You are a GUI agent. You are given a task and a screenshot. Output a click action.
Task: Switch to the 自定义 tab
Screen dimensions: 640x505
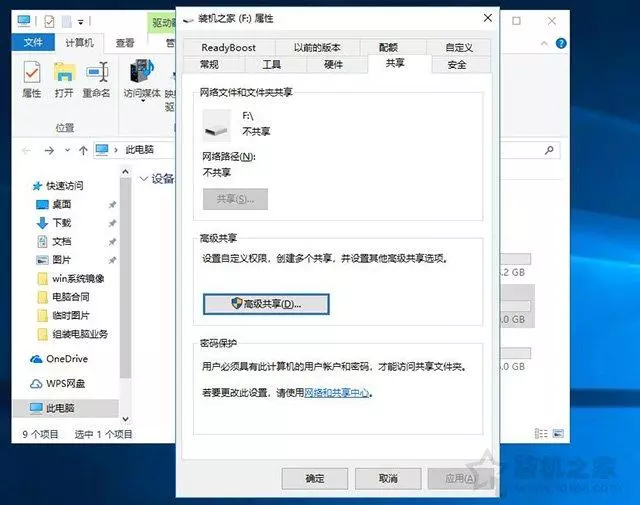coord(459,48)
